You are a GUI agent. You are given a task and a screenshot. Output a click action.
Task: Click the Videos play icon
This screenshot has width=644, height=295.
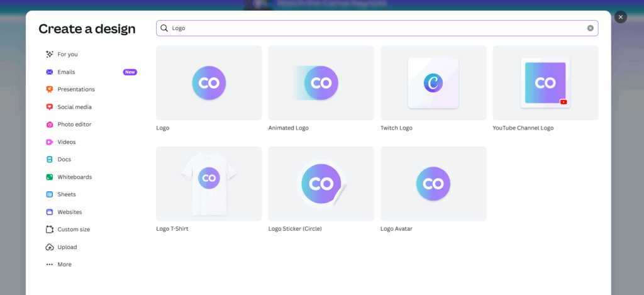coord(50,142)
